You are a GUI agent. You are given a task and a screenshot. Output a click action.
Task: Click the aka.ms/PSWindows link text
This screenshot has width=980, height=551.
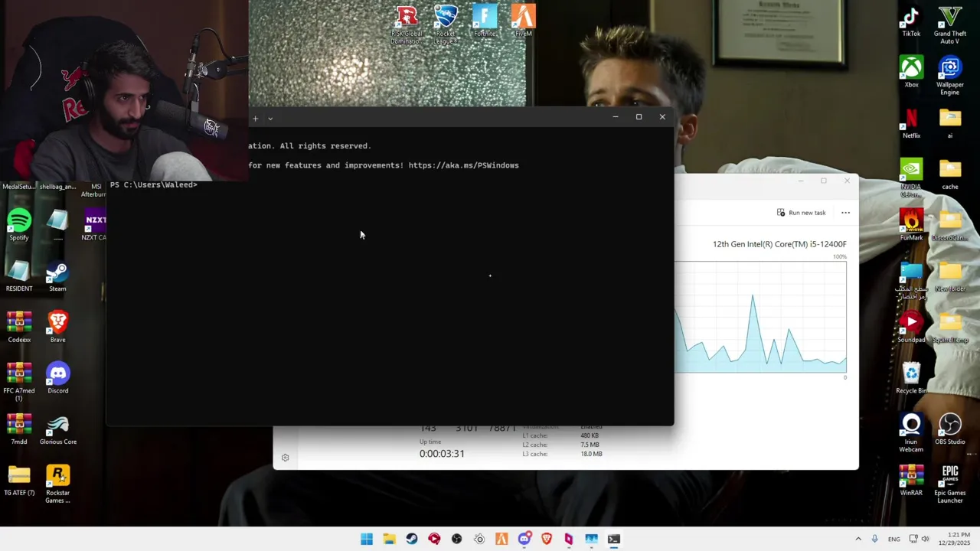(463, 165)
